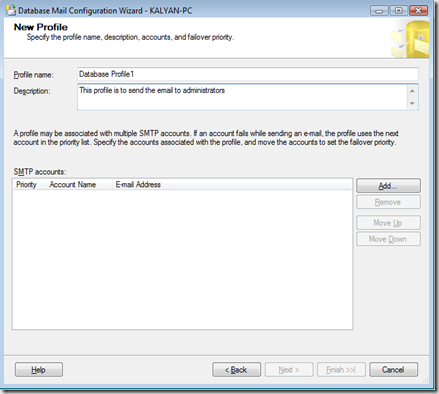Click the Move Down button
The width and height of the screenshot is (439, 394).
point(388,239)
